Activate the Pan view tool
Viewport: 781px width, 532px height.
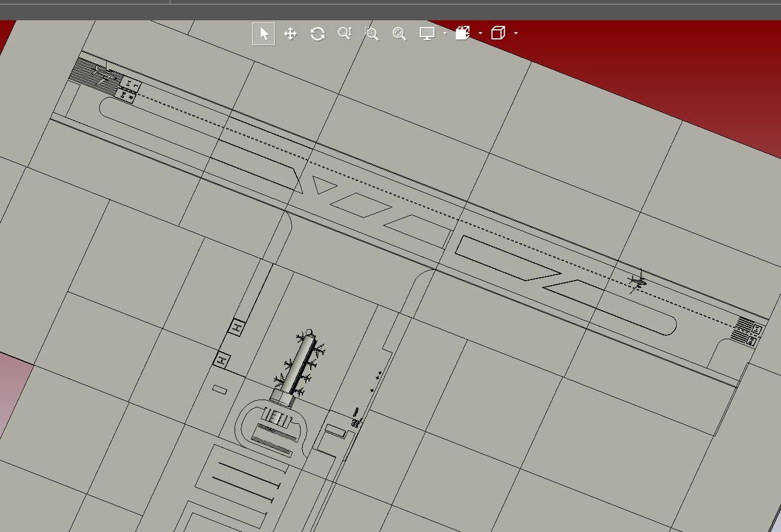coord(290,34)
